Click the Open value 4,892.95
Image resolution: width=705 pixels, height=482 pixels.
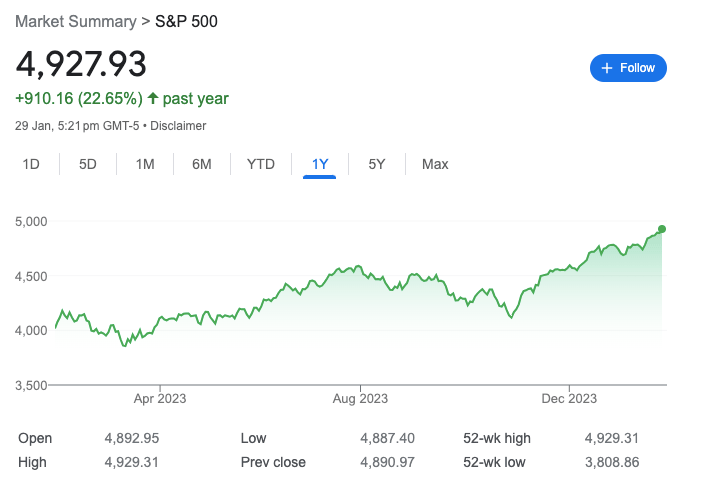click(132, 438)
